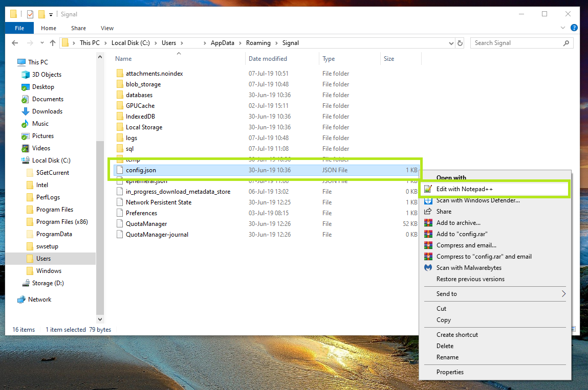Open the File ribbon tab

[19, 28]
